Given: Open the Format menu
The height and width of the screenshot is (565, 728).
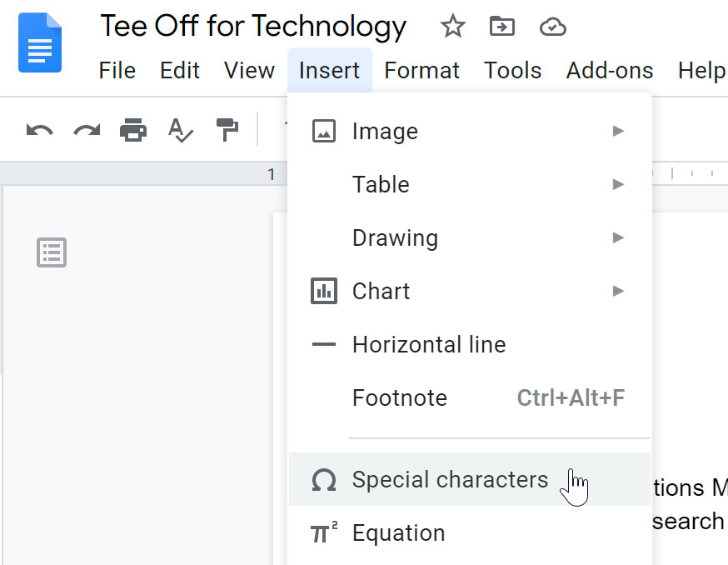Looking at the screenshot, I should coord(421,71).
